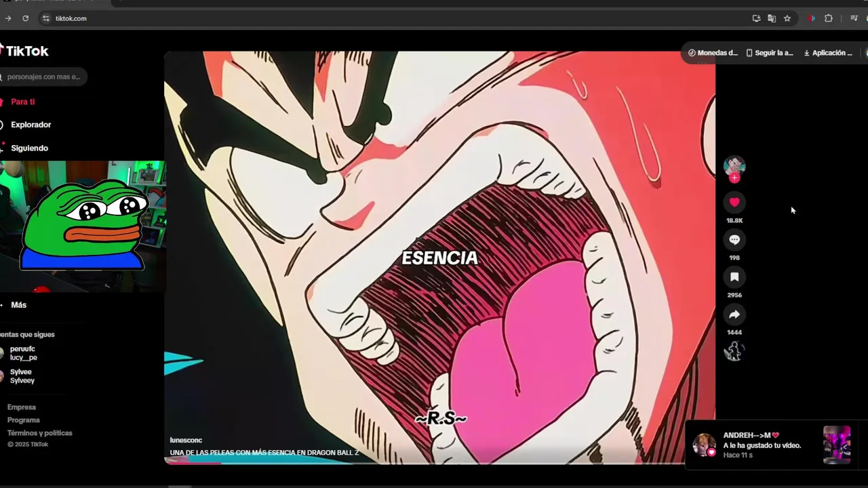Click 2956 saves count
The height and width of the screenshot is (488, 868).
pos(734,295)
